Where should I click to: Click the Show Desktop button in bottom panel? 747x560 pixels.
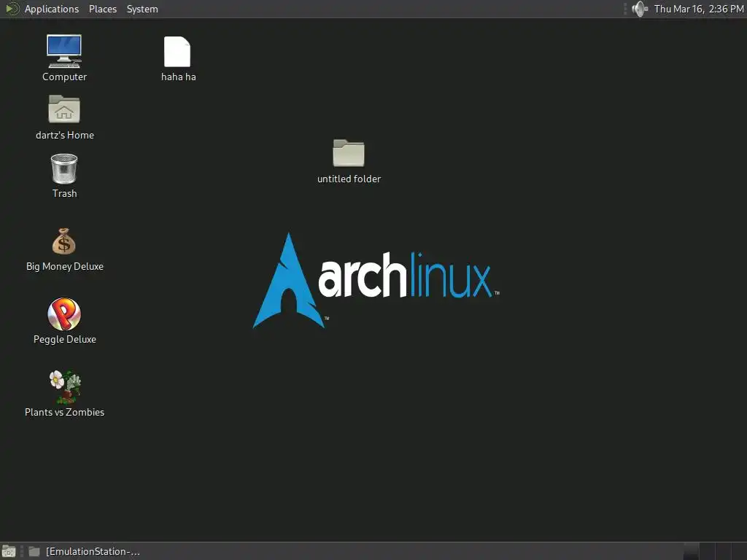pos(9,551)
